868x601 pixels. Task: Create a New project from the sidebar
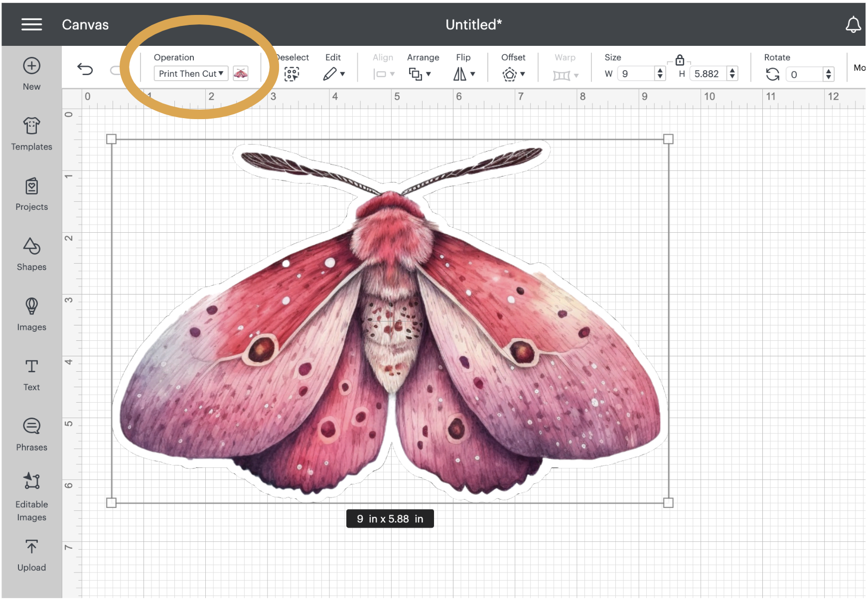pos(31,73)
